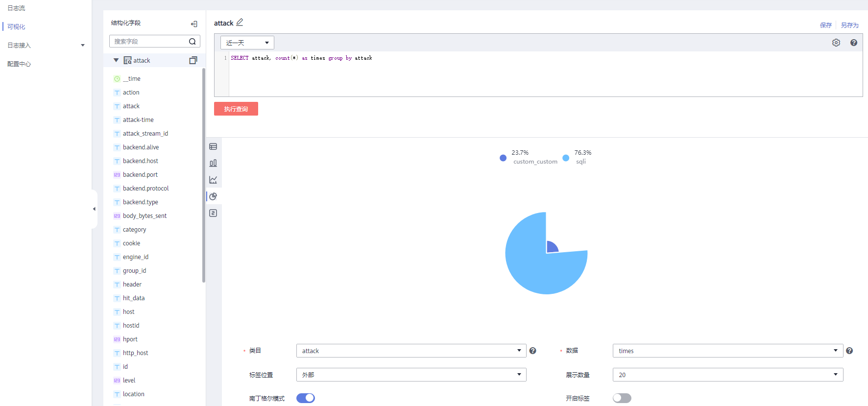868x406 pixels.
Task: Open 可视化 in the left menu
Action: coord(16,27)
